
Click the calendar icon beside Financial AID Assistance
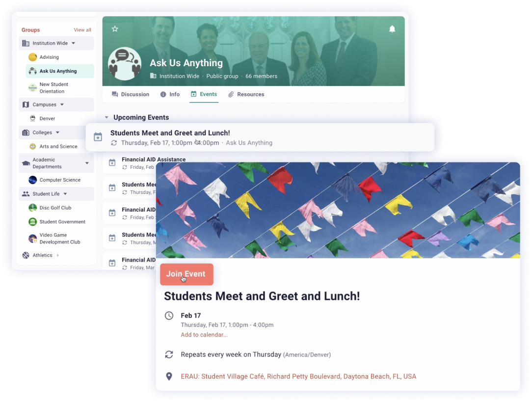pyautogui.click(x=112, y=163)
